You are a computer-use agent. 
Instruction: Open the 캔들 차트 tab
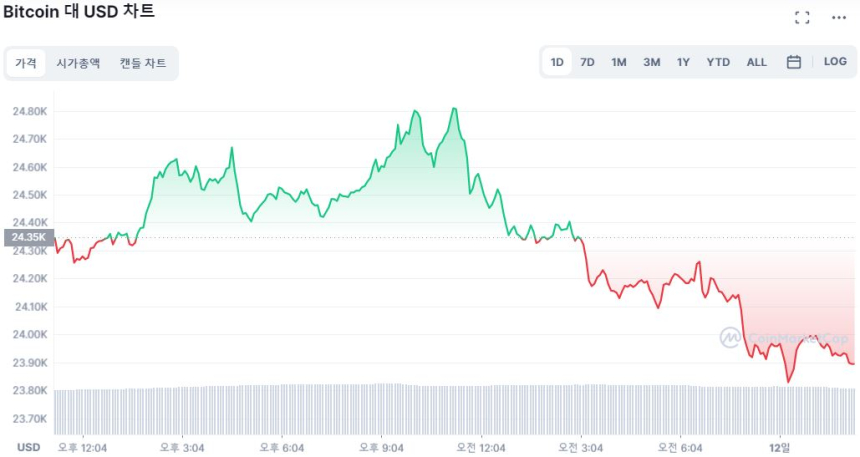pyautogui.click(x=143, y=63)
